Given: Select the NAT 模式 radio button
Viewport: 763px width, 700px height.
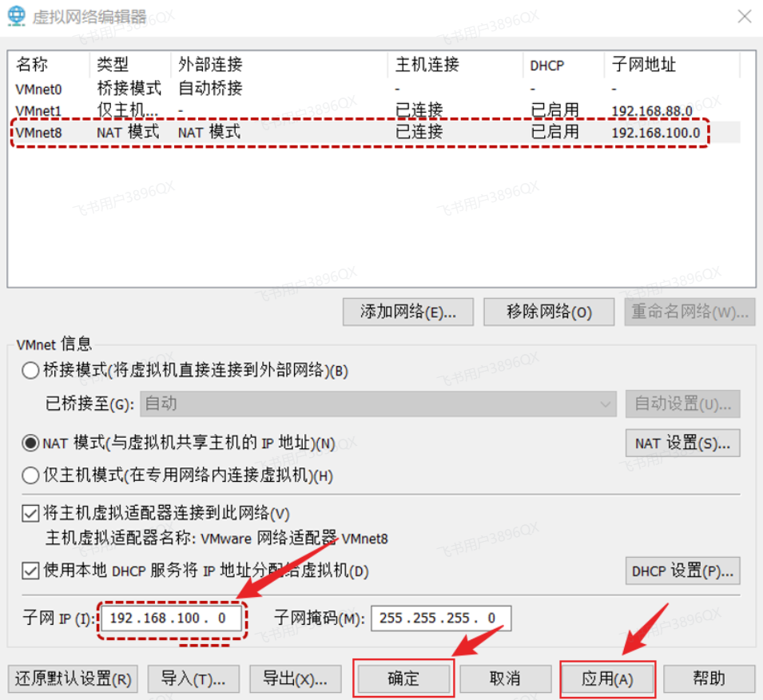Looking at the screenshot, I should coord(30,443).
